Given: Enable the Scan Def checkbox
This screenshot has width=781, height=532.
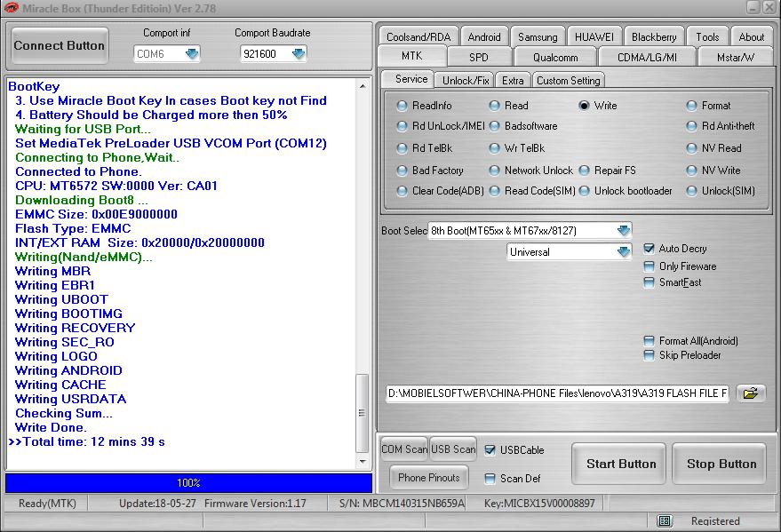Looking at the screenshot, I should [x=490, y=479].
